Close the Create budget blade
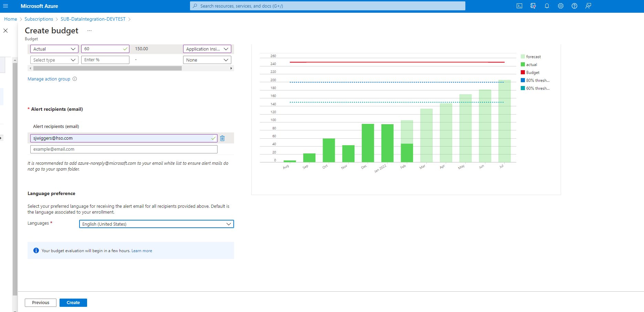The image size is (644, 312). click(x=6, y=31)
